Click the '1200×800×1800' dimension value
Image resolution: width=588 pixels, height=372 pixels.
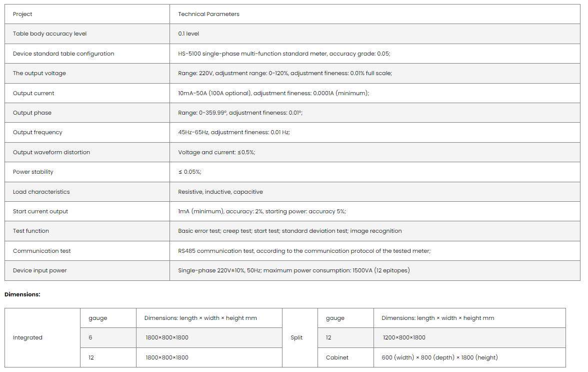404,337
